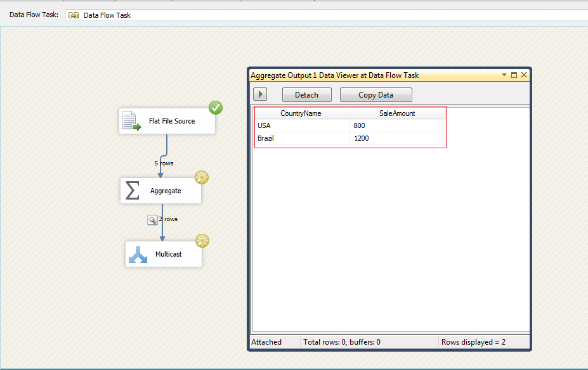The width and height of the screenshot is (588, 370).
Task: Click the green success checkmark on Flat File Source
Action: [216, 108]
